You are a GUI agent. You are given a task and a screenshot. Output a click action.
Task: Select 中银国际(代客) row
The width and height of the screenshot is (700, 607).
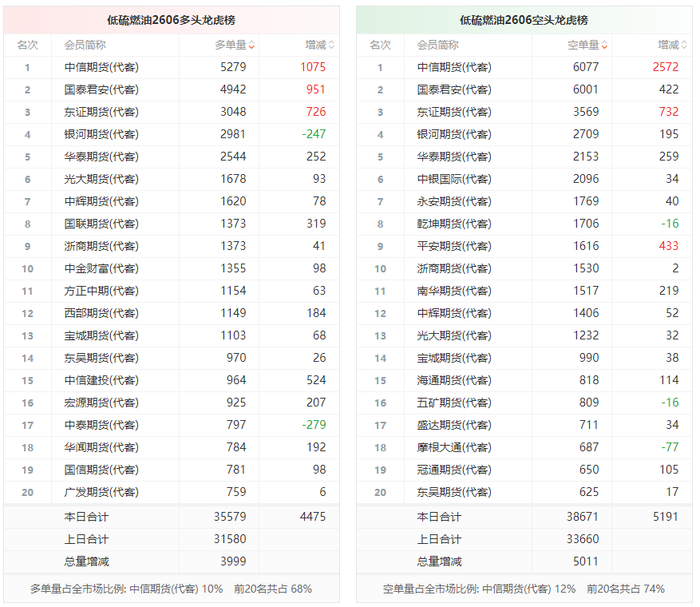tap(524, 179)
